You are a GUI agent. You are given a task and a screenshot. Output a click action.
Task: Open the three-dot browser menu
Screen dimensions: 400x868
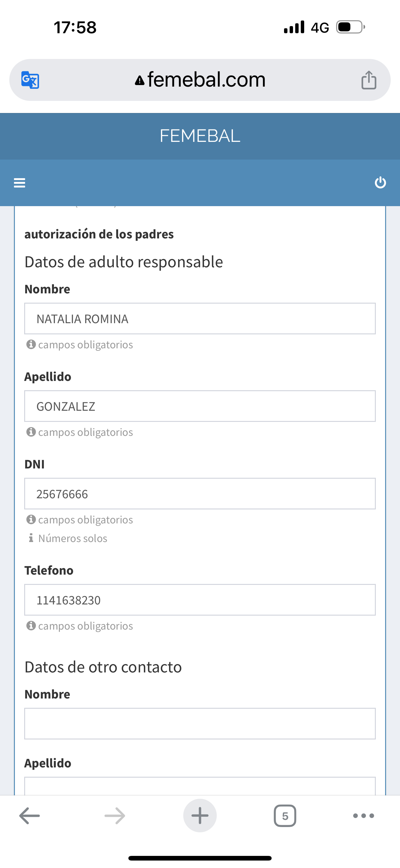364,816
